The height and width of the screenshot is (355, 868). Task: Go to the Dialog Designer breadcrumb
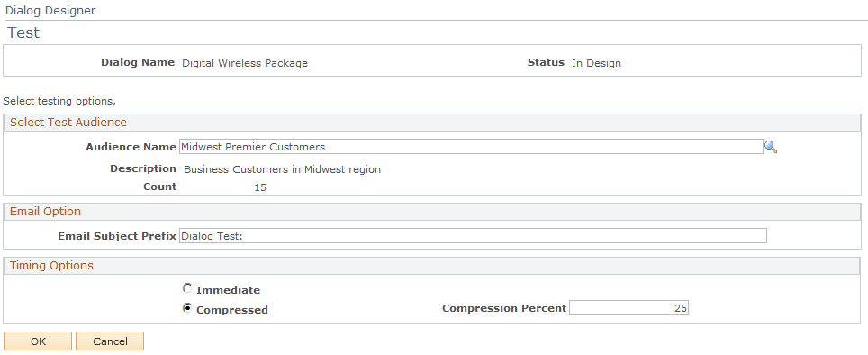(x=50, y=11)
